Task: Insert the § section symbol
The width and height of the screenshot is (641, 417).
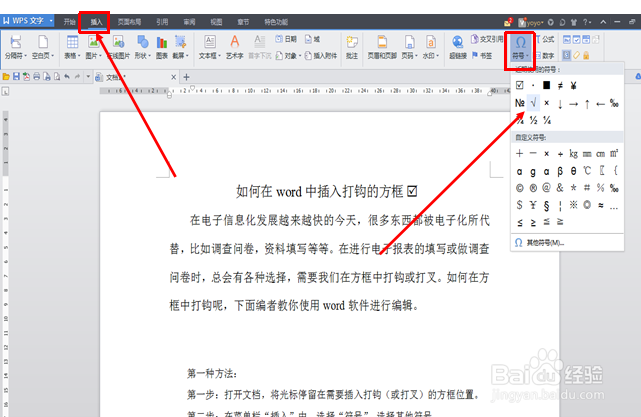Action: 547,206
